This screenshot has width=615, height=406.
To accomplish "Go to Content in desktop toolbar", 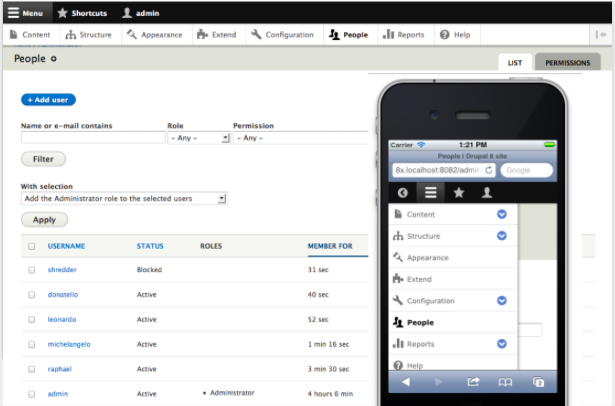I will (x=30, y=35).
